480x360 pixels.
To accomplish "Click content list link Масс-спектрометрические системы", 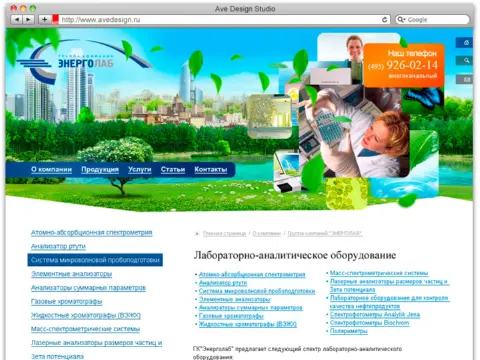I will 379,273.
